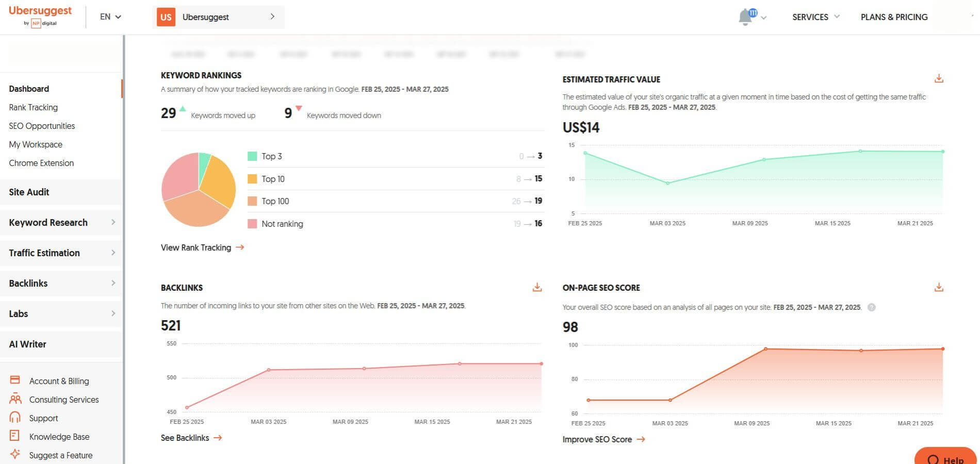
Task: Open the Help chat button
Action: pyautogui.click(x=945, y=457)
